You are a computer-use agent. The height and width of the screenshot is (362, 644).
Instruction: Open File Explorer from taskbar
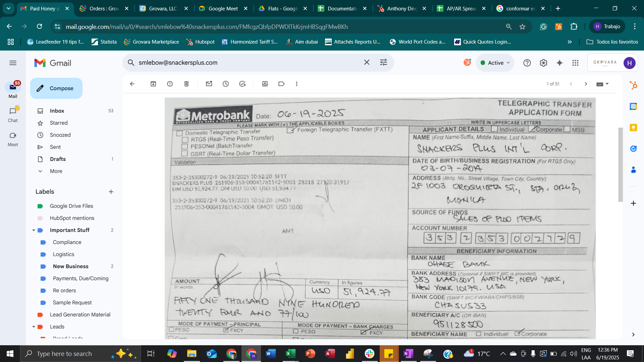click(x=191, y=354)
